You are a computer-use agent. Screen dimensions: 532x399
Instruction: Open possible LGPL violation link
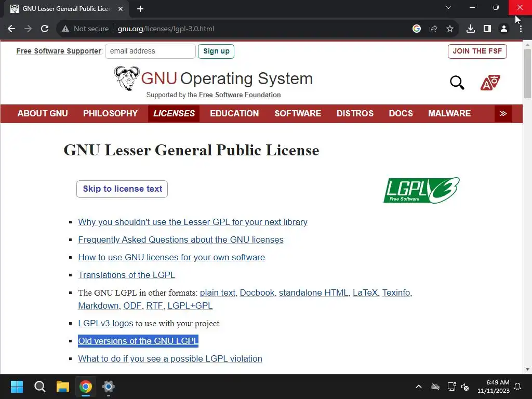click(170, 358)
